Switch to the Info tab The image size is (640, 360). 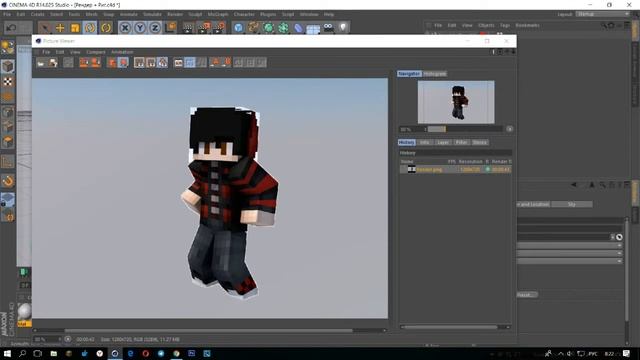(x=425, y=142)
